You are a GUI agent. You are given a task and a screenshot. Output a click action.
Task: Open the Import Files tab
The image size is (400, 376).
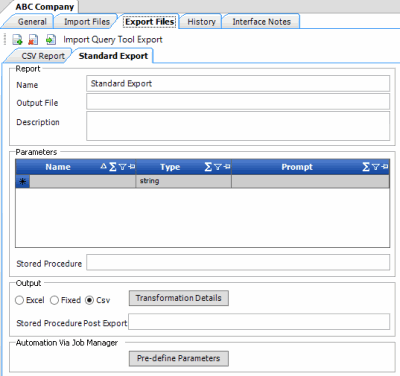click(x=87, y=22)
